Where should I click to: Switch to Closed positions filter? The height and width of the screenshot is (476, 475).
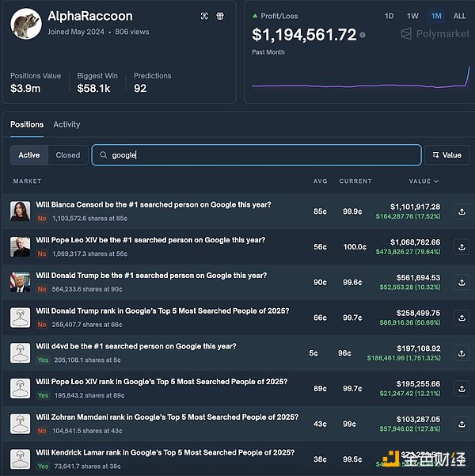coord(68,155)
